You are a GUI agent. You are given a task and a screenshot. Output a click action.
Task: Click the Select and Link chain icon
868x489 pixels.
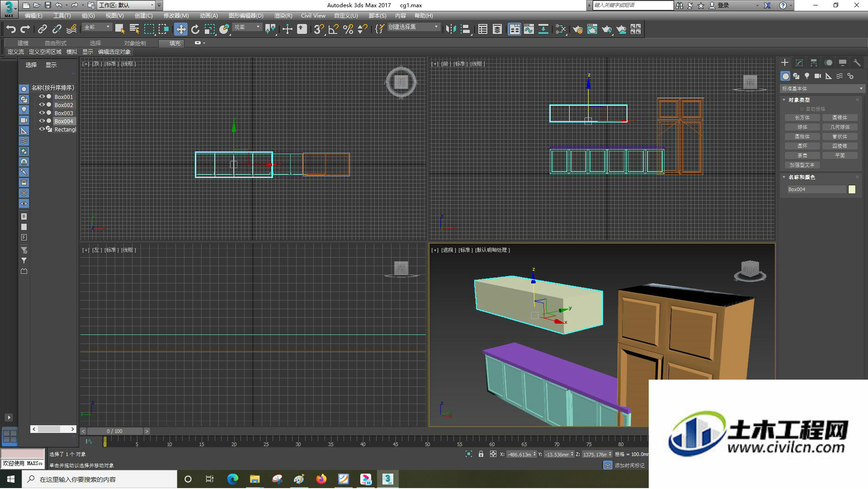[42, 29]
